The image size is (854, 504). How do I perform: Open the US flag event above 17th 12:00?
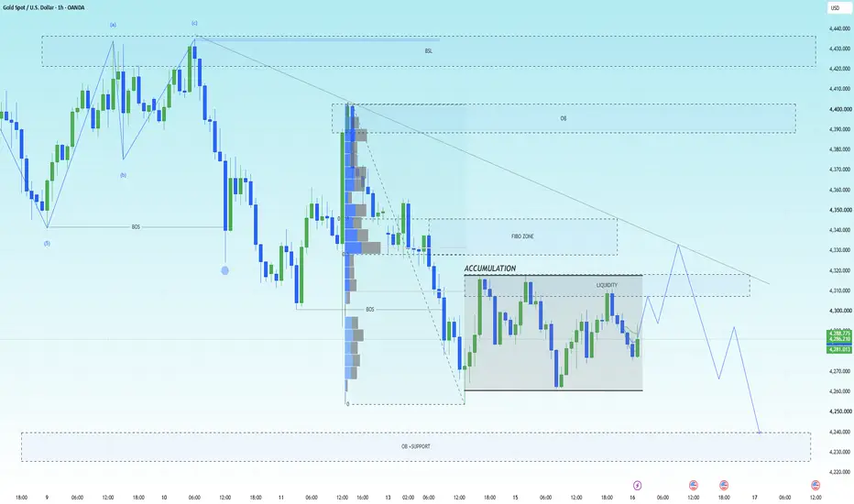(x=816, y=485)
